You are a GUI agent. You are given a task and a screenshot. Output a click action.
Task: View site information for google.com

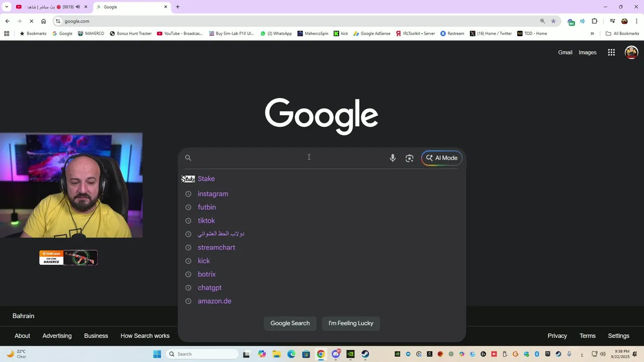point(58,21)
